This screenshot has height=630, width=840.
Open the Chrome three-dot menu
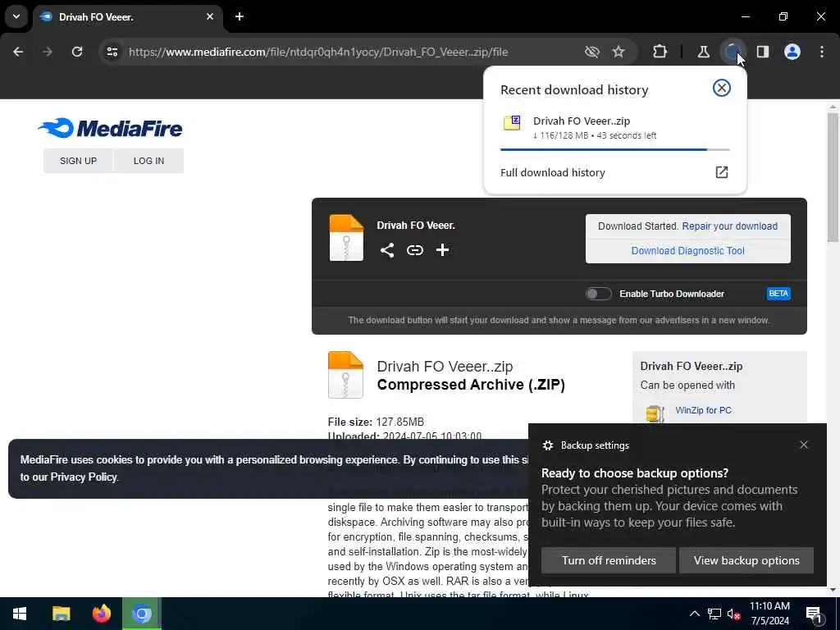click(822, 52)
